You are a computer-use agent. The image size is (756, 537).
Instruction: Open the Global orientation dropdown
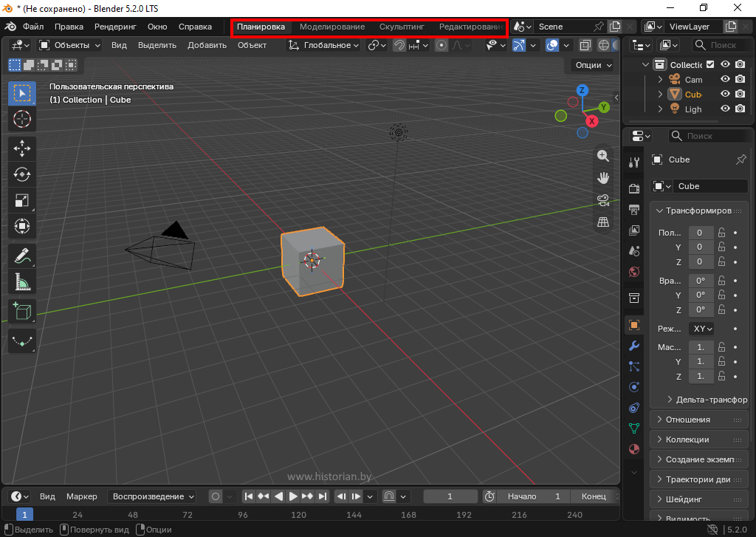(x=323, y=45)
